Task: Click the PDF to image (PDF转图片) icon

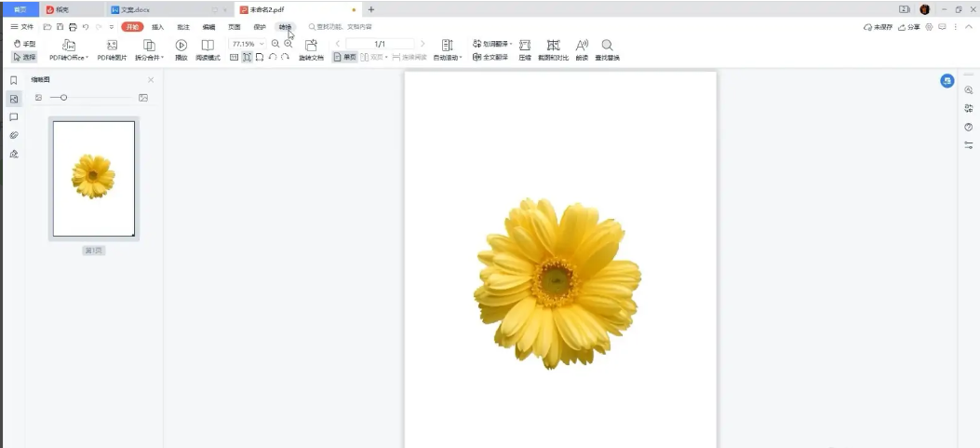Action: tap(112, 45)
